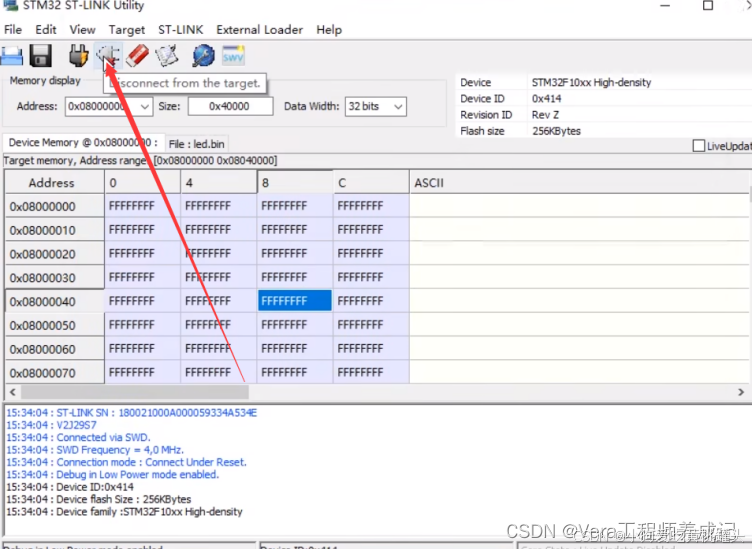Click log line Device family :STM32F10xx High-density
The width and height of the screenshot is (752, 550).
[124, 512]
